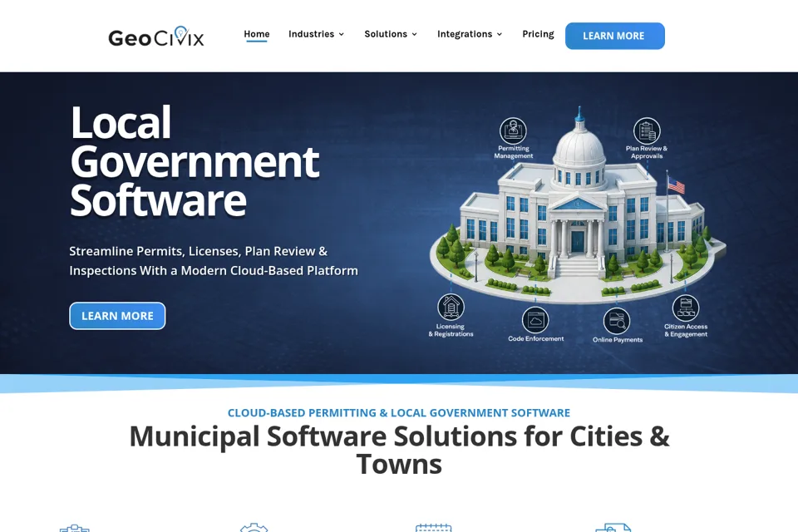Viewport: 798px width, 532px height.
Task: Click "Cloud-Based Permitting & Local Government Software" text
Action: 399,412
